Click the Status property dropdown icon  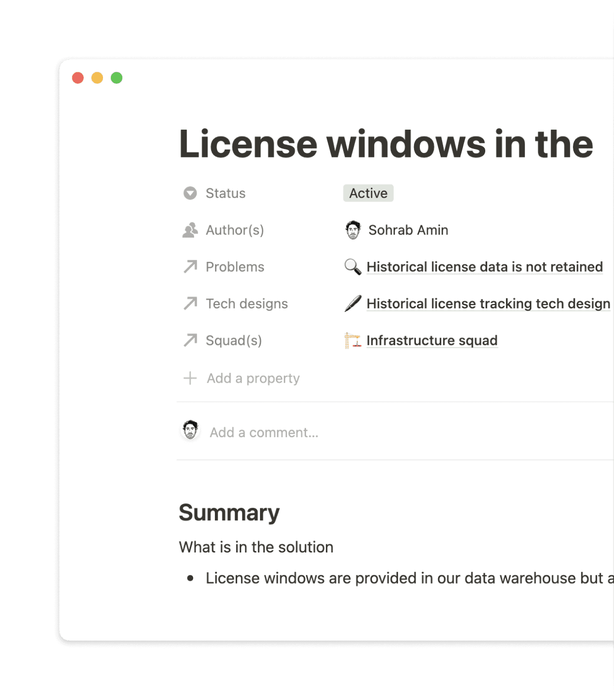(x=190, y=193)
